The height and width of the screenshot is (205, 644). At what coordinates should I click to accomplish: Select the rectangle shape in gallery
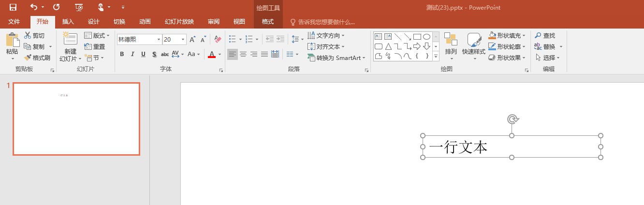(417, 36)
